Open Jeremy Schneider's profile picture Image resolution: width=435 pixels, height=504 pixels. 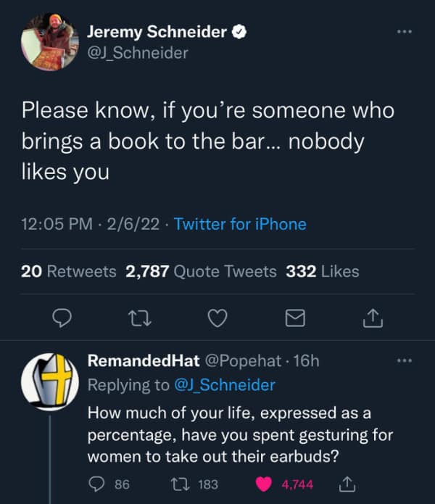point(50,42)
